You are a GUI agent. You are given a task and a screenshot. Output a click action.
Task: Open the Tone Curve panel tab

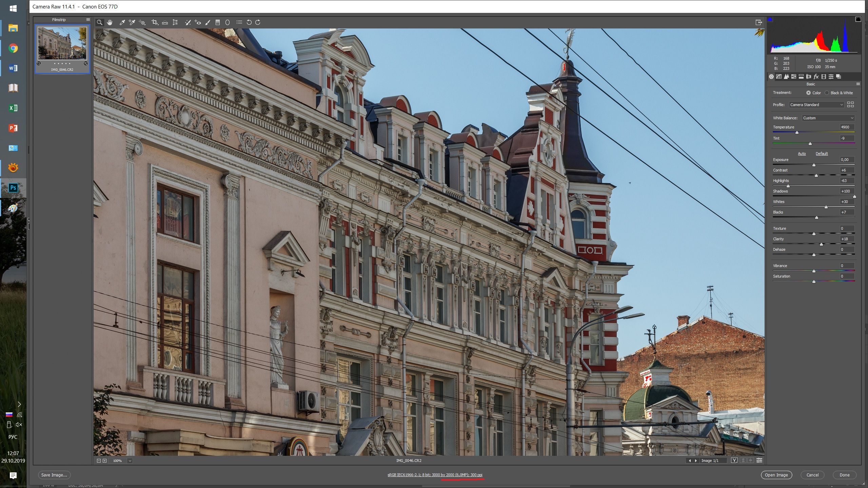[779, 77]
